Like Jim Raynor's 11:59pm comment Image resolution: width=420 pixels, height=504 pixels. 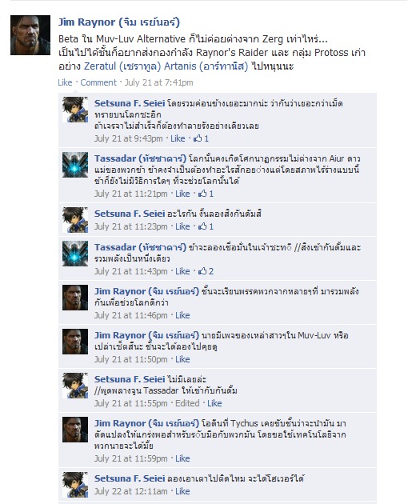pos(182,458)
